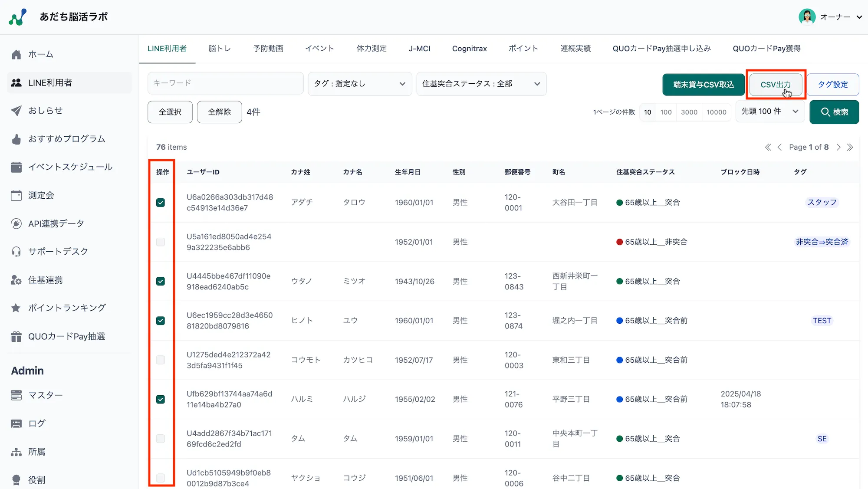This screenshot has width=868, height=489.
Task: Expand 住基突合ステータス：全部 dropdown
Action: [x=481, y=84]
